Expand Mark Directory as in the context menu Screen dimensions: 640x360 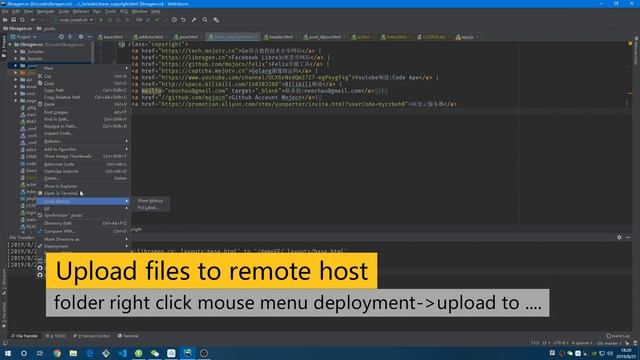pos(83,239)
